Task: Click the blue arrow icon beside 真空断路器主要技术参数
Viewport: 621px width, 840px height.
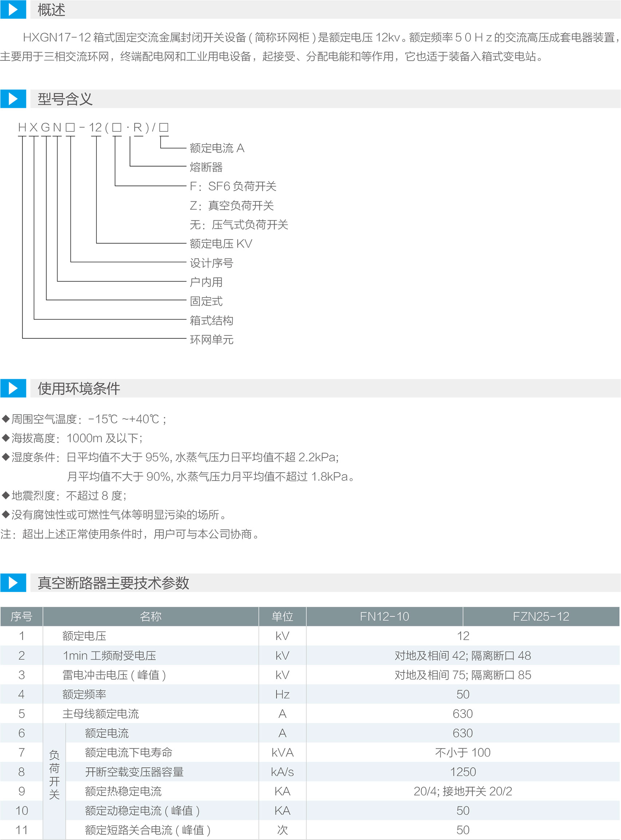Action: 13,583
